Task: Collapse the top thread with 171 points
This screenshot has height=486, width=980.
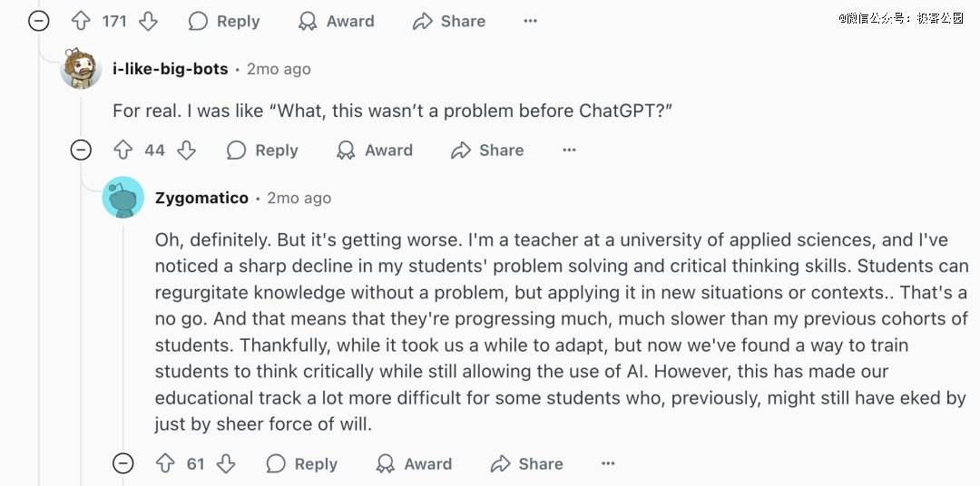Action: point(39,21)
